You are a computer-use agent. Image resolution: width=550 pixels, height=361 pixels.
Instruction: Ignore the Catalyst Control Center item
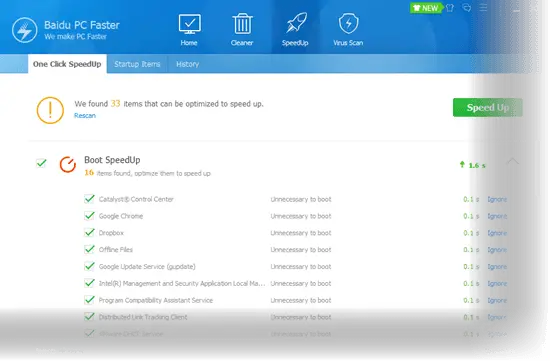point(497,200)
